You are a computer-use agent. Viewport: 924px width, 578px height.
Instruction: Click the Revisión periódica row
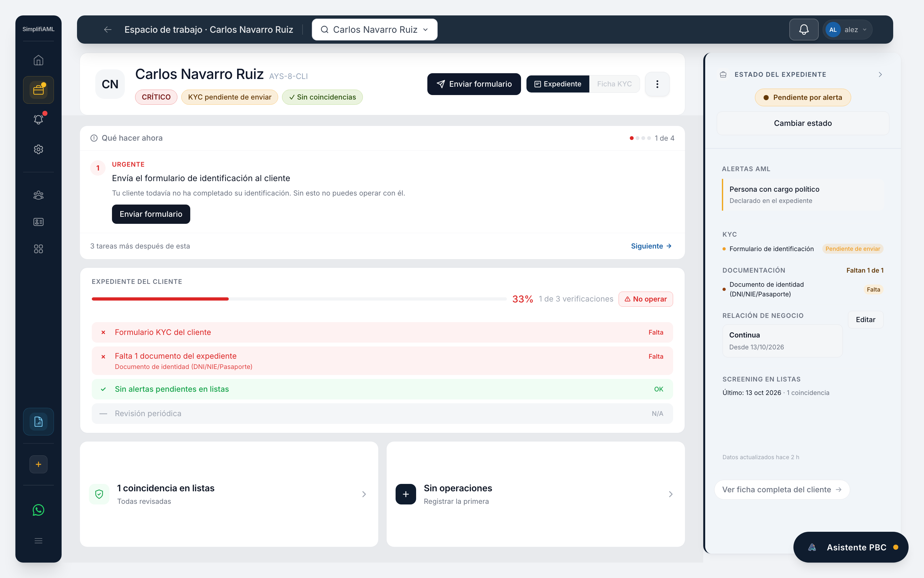point(382,414)
